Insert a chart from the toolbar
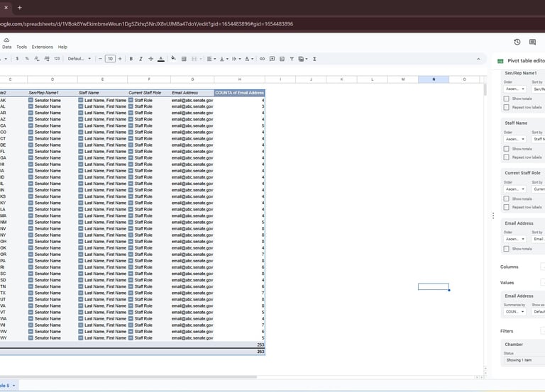This screenshot has width=545, height=392. [282, 59]
